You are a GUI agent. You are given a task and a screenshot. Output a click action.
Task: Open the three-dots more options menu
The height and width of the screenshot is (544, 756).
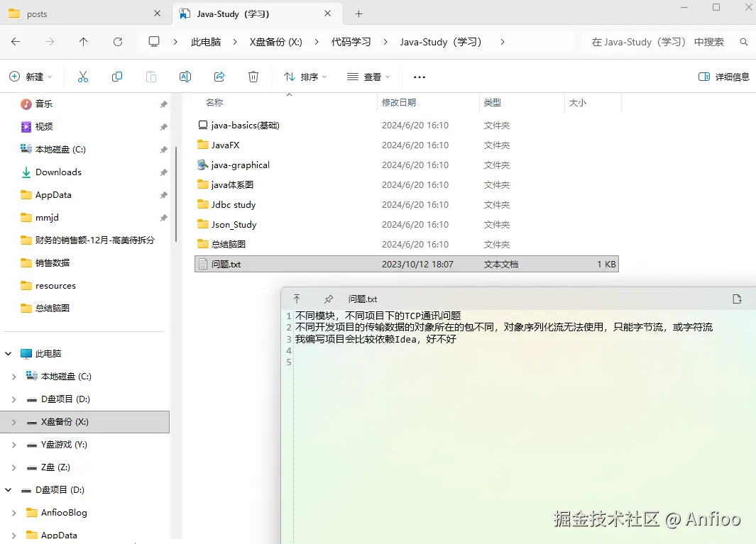[x=420, y=77]
